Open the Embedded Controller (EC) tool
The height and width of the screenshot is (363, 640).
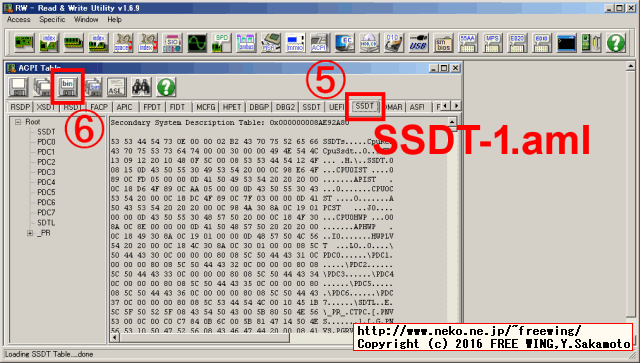345,42
